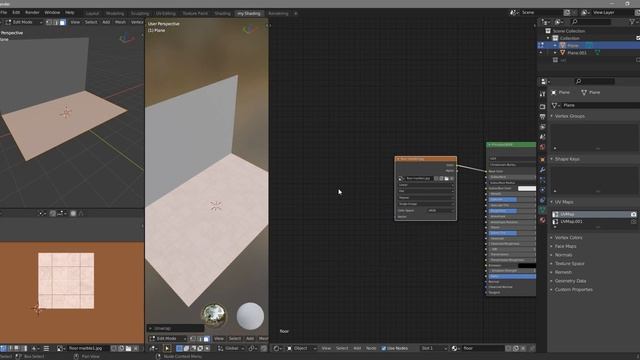The image size is (640, 360).
Task: Open the Render menu
Action: click(x=32, y=13)
